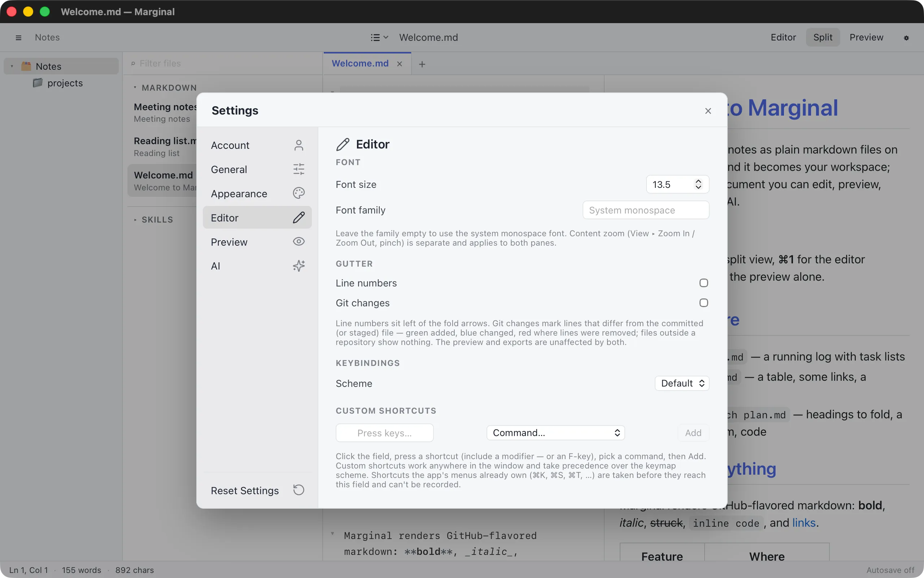Screen dimensions: 924x578
Task: Enable the Git changes checkbox
Action: click(x=704, y=303)
